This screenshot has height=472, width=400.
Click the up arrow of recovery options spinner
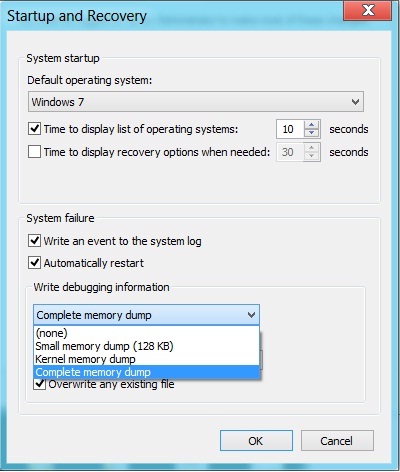pos(312,148)
